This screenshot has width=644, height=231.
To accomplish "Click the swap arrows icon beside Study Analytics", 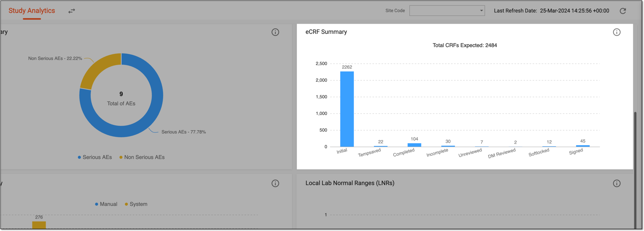I will (72, 11).
